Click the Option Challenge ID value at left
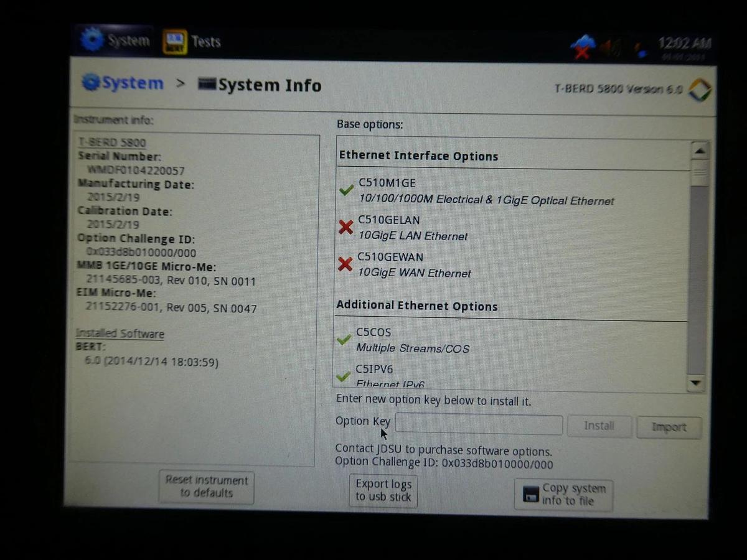Viewport: 747px width, 560px height. coord(141,253)
